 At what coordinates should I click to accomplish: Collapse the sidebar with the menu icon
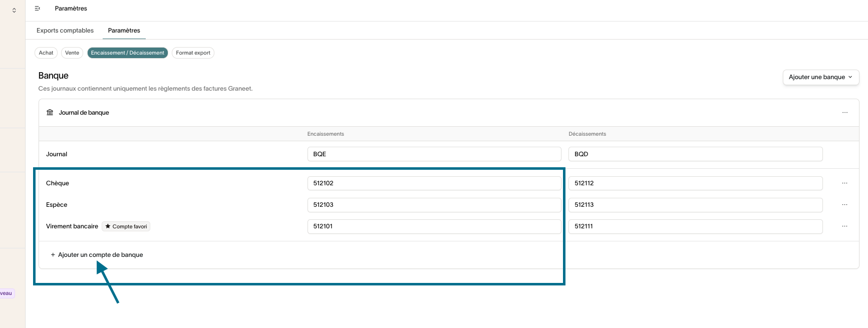pyautogui.click(x=38, y=9)
